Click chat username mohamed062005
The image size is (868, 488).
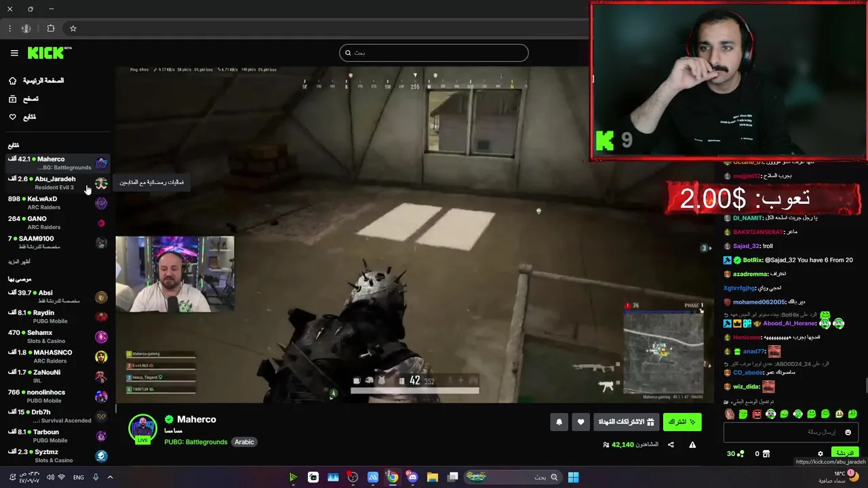(x=759, y=302)
